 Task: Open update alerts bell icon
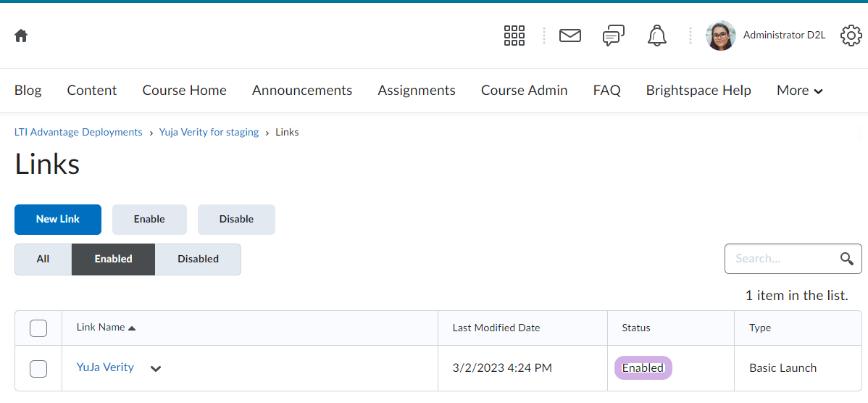[656, 36]
